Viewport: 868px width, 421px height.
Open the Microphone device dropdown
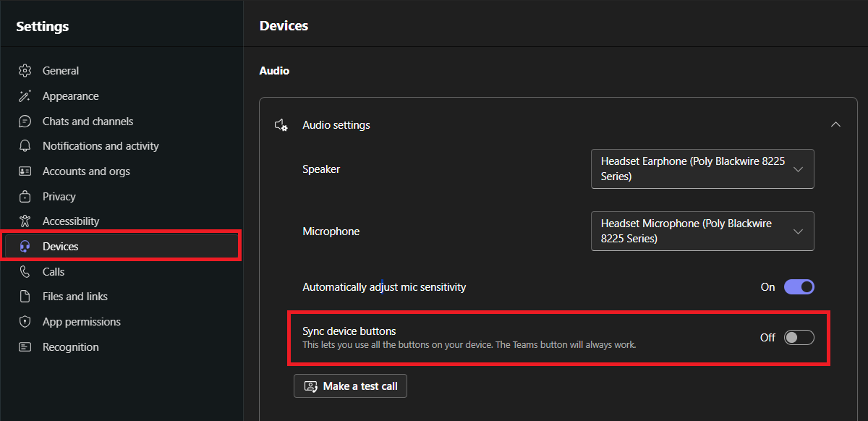[702, 231]
